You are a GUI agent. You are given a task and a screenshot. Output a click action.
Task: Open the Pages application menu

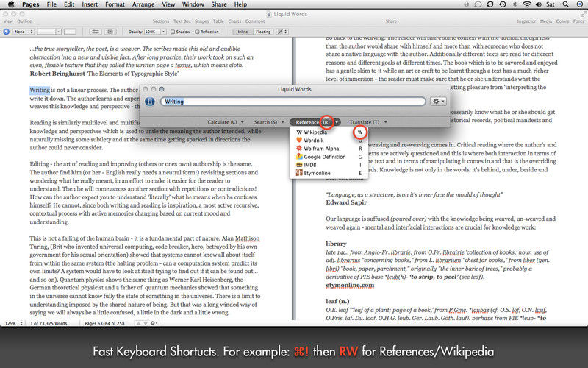tap(30, 4)
